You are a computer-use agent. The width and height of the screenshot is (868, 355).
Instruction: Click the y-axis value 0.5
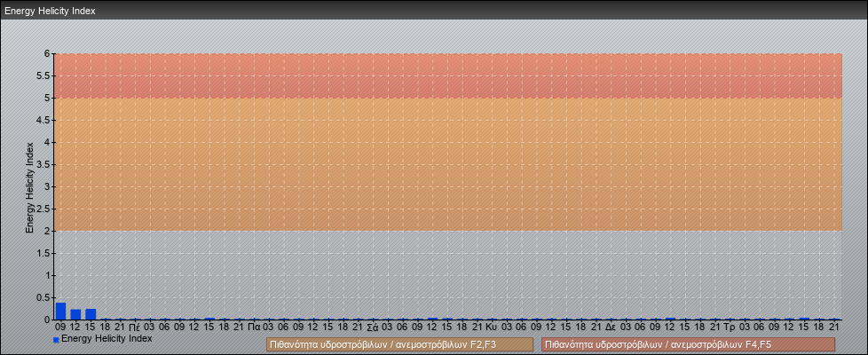[44, 297]
